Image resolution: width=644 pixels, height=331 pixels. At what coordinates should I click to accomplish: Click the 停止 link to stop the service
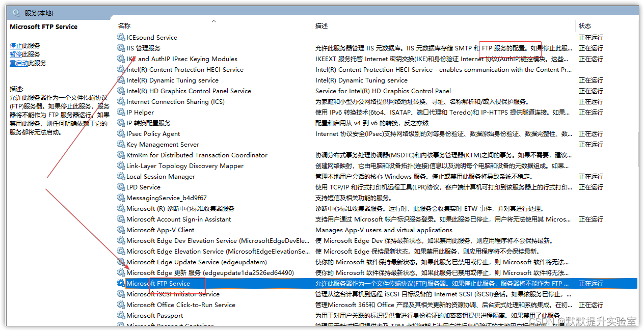coord(16,45)
